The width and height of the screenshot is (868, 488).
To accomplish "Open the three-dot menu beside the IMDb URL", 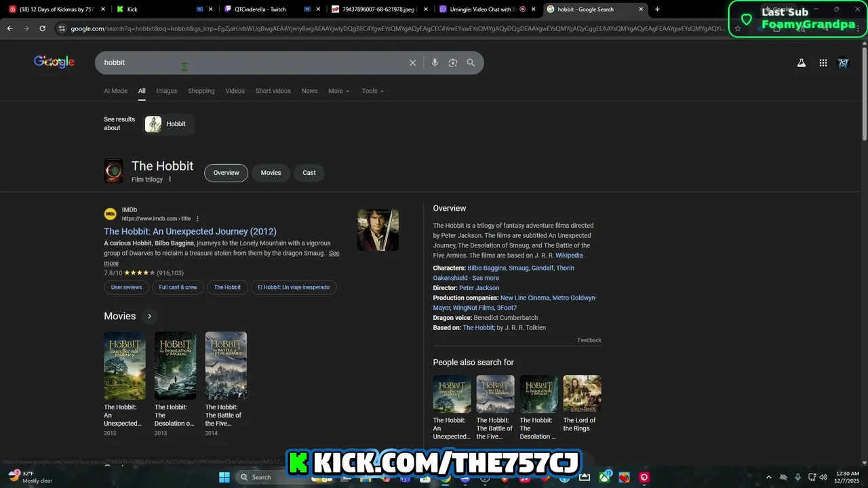I will click(x=197, y=219).
